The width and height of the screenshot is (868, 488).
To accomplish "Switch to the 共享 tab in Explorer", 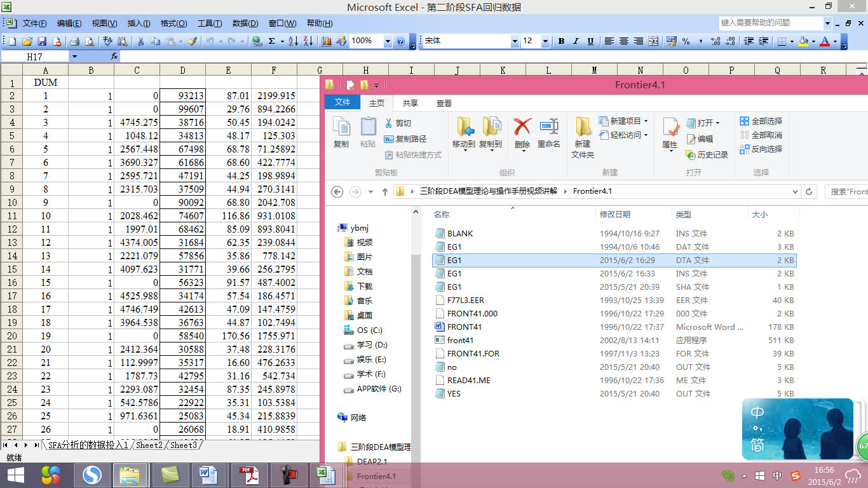I will 410,103.
